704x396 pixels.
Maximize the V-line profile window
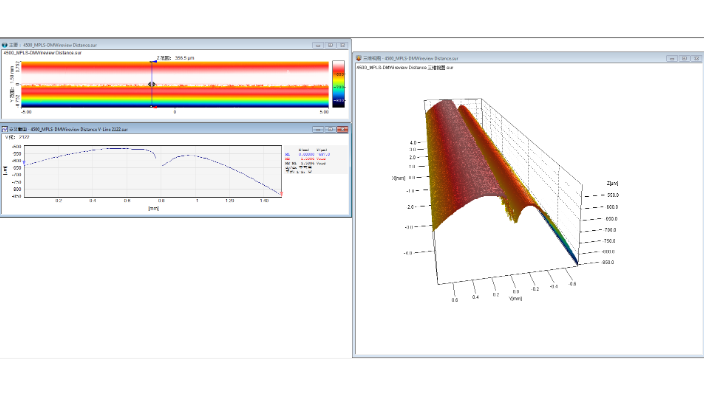(x=330, y=129)
